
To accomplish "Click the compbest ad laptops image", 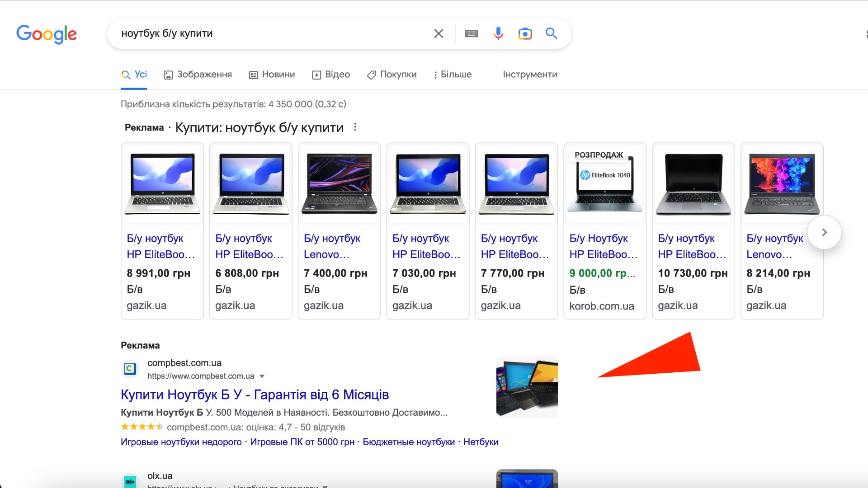I will point(527,387).
